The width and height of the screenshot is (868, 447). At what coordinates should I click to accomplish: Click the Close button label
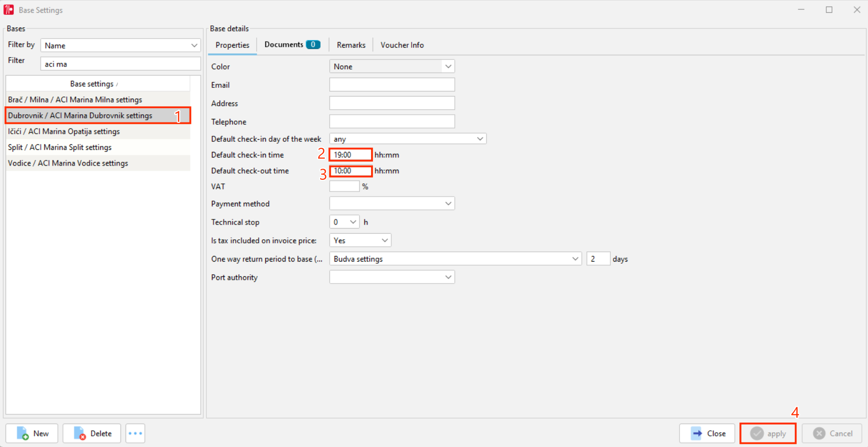tap(717, 433)
